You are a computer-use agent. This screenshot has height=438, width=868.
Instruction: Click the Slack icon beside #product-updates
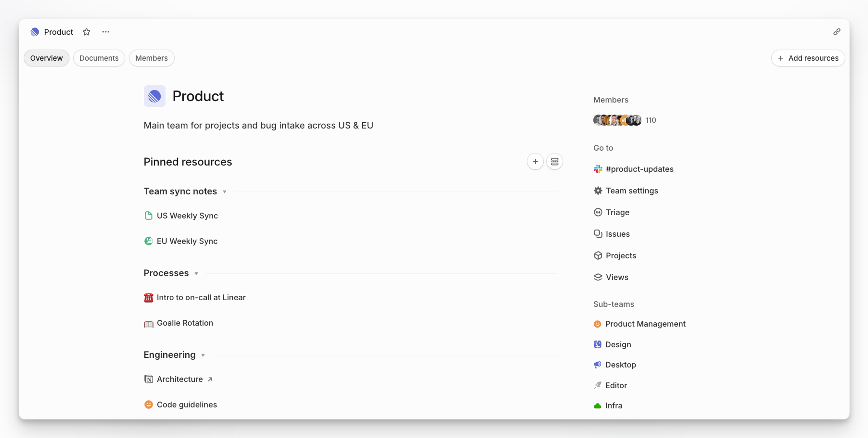598,169
